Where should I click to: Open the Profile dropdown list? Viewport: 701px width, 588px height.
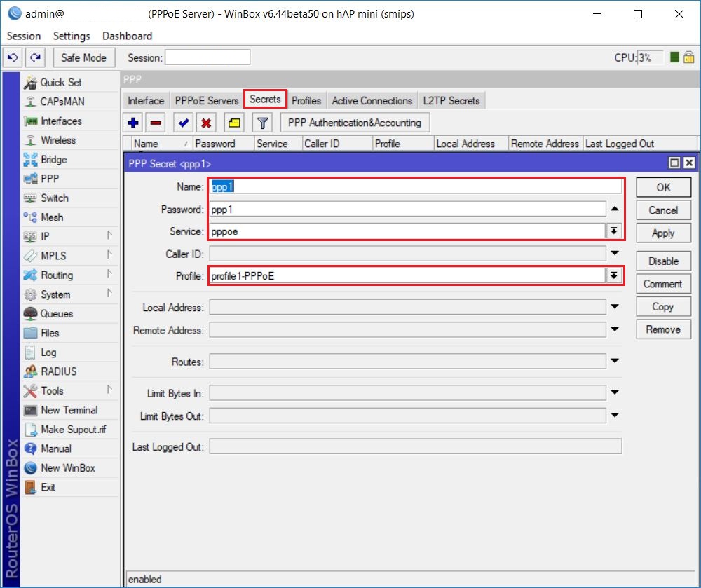[x=614, y=275]
